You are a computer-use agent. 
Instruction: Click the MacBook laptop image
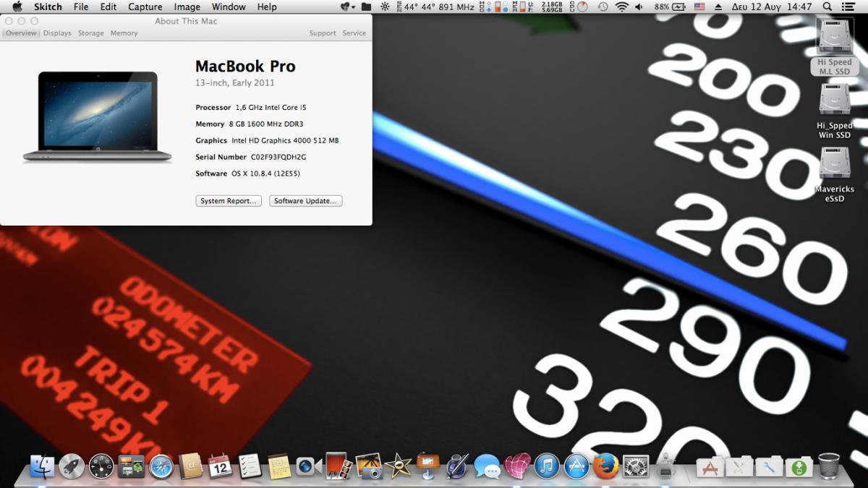pos(98,117)
